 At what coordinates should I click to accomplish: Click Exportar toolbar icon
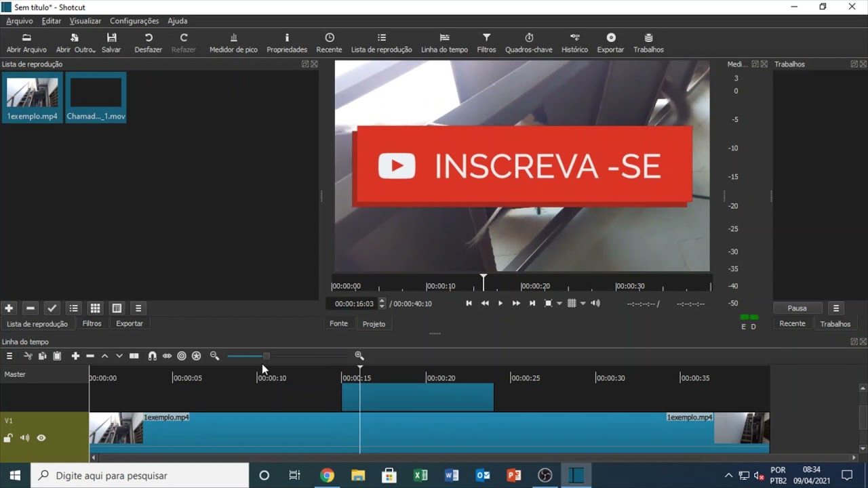(610, 43)
